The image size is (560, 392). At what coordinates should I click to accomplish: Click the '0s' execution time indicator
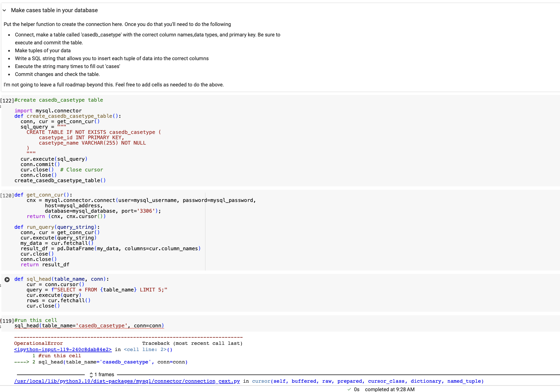point(356,389)
